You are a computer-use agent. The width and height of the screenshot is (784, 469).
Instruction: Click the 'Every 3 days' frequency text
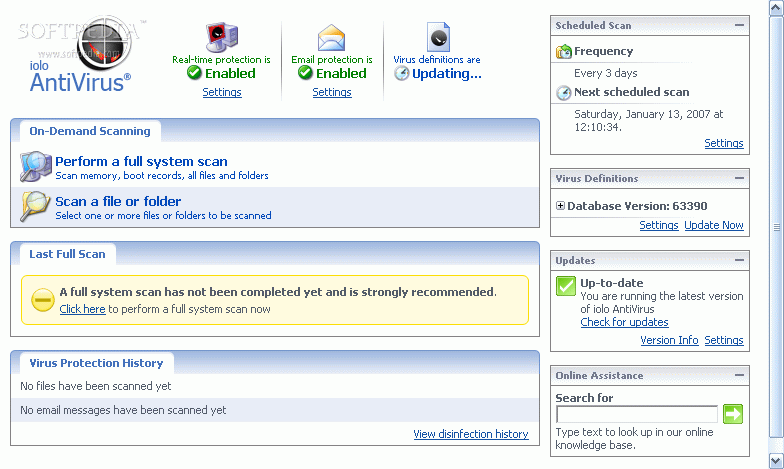click(606, 73)
